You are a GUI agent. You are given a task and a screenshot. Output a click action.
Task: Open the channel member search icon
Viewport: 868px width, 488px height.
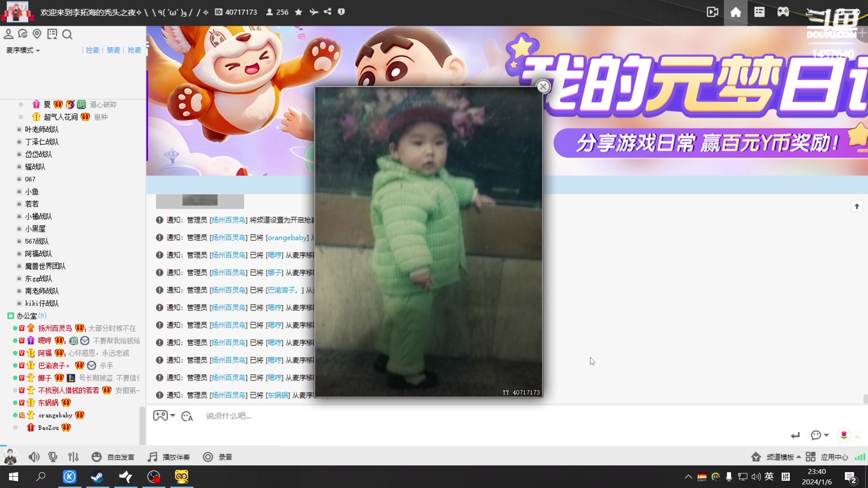[x=67, y=34]
